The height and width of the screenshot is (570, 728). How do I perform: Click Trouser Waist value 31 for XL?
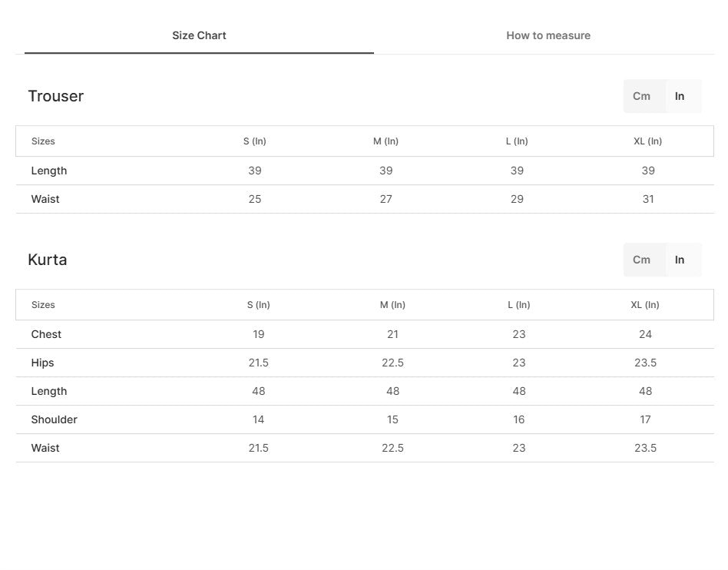(648, 199)
